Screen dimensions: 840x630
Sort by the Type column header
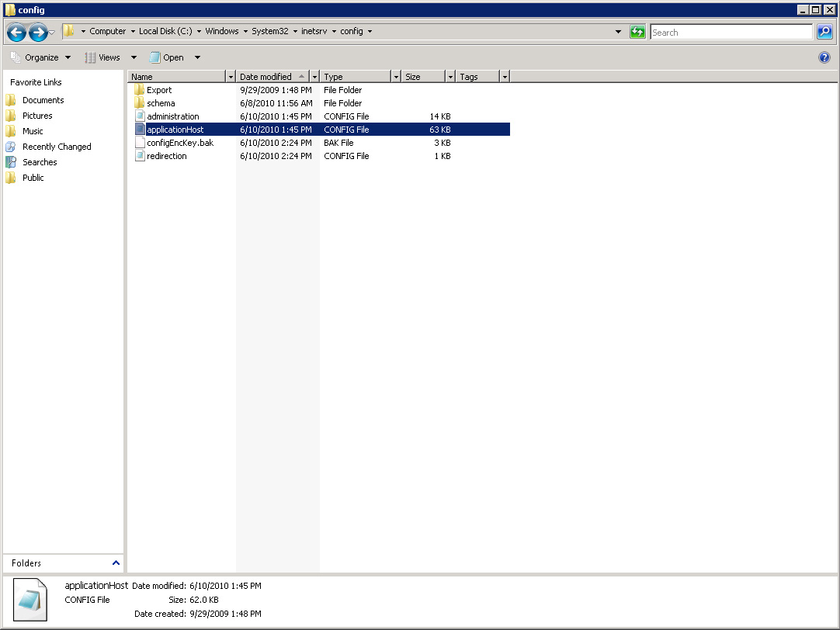[x=356, y=77]
